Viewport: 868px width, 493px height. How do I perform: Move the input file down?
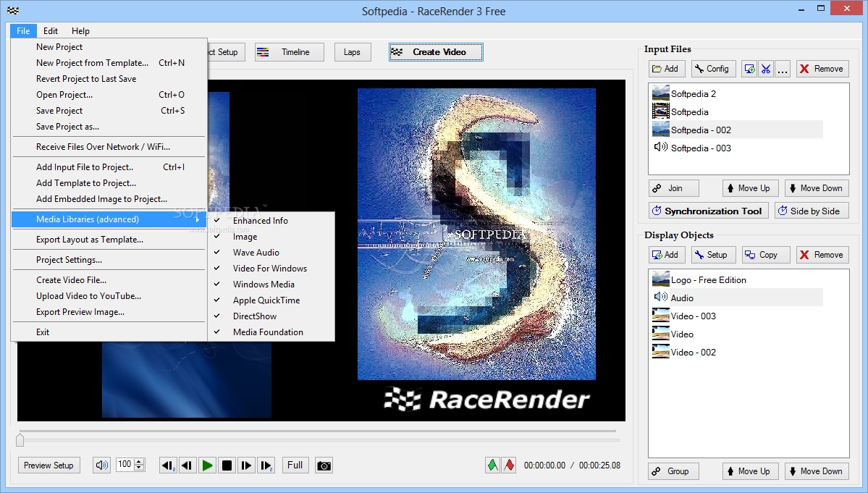pyautogui.click(x=817, y=188)
